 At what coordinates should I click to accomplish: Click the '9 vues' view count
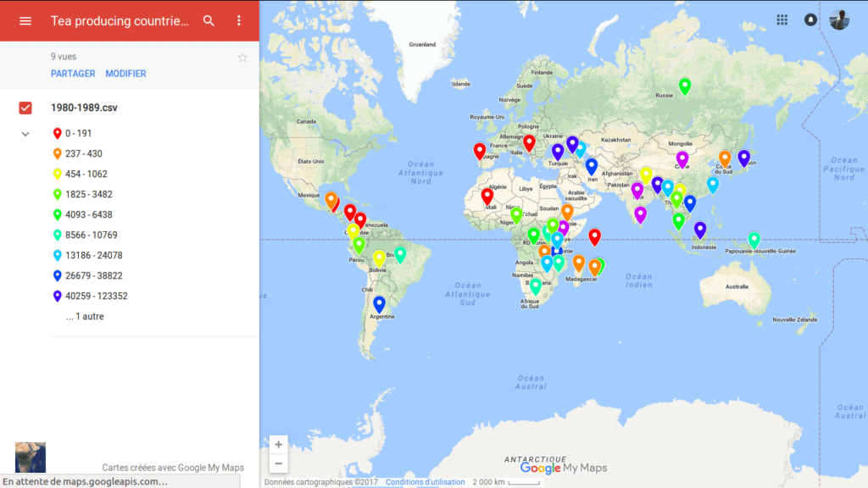pos(64,57)
